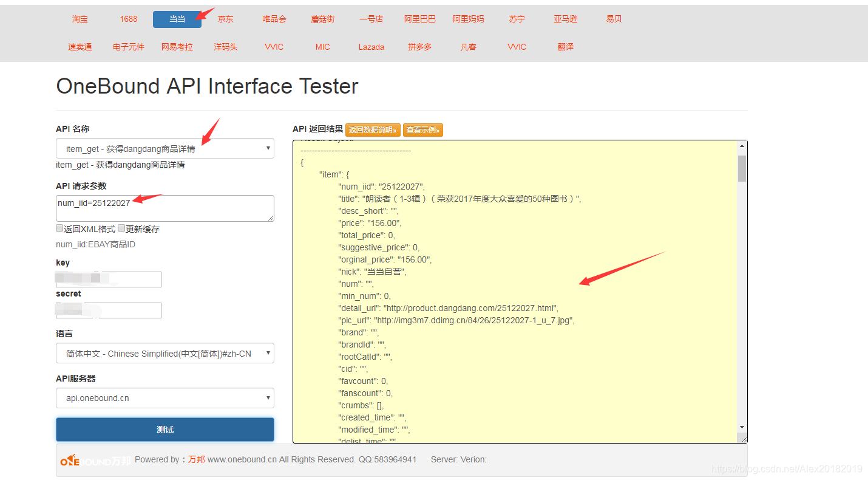Click the "total_price": 0 line
This screenshot has width=868, height=480.
tap(367, 235)
